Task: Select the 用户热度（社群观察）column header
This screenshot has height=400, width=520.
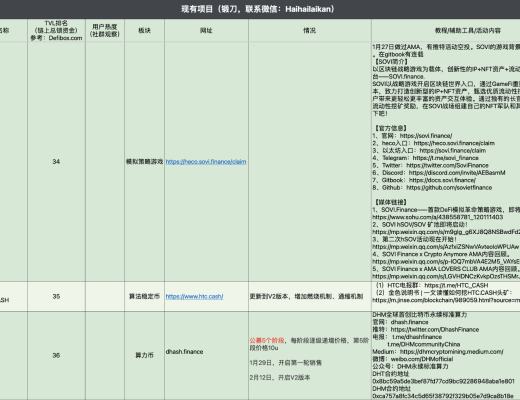Action: 105,30
